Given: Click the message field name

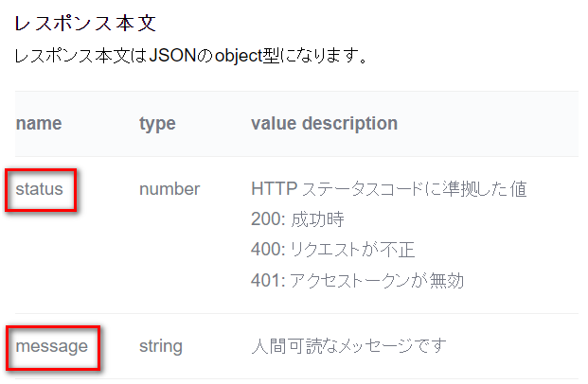Looking at the screenshot, I should pyautogui.click(x=51, y=346).
